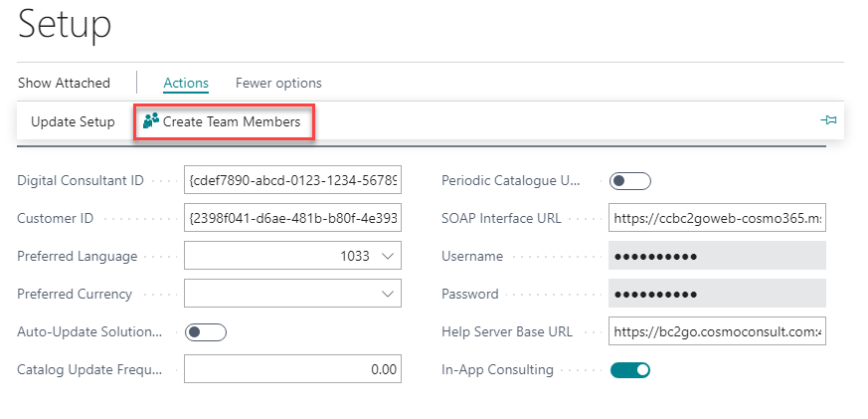Click the Password masked field
This screenshot has width=868, height=419.
[716, 295]
